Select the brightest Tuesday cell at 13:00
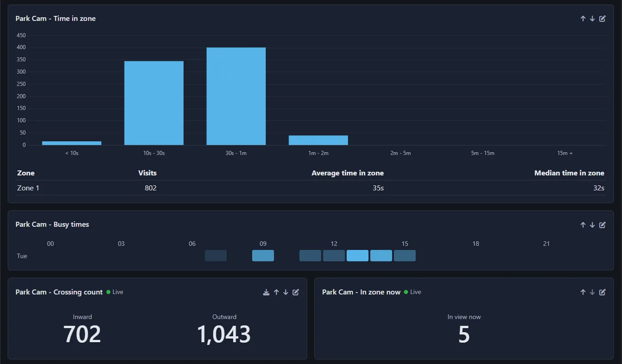Screen dimensions: 622x364 (358, 256)
